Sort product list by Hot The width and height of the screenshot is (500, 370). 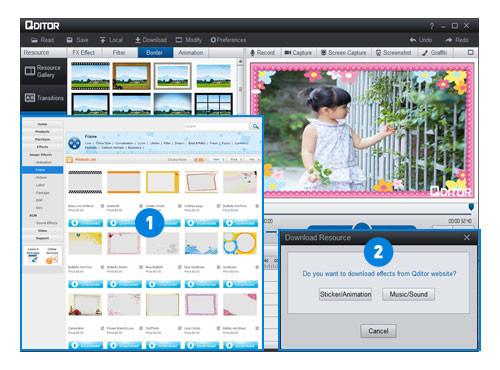pos(254,160)
